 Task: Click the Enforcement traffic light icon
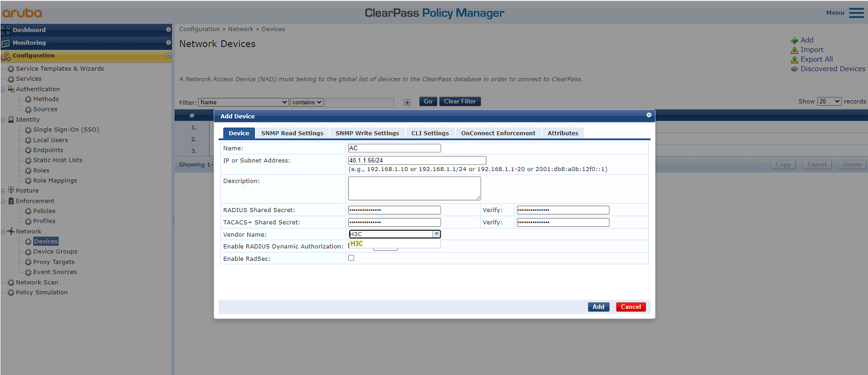coord(11,201)
